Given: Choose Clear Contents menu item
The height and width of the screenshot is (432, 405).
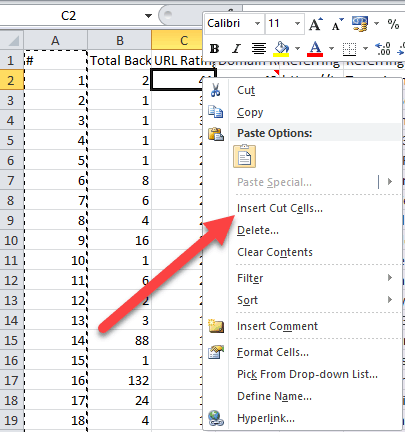Looking at the screenshot, I should tap(275, 252).
